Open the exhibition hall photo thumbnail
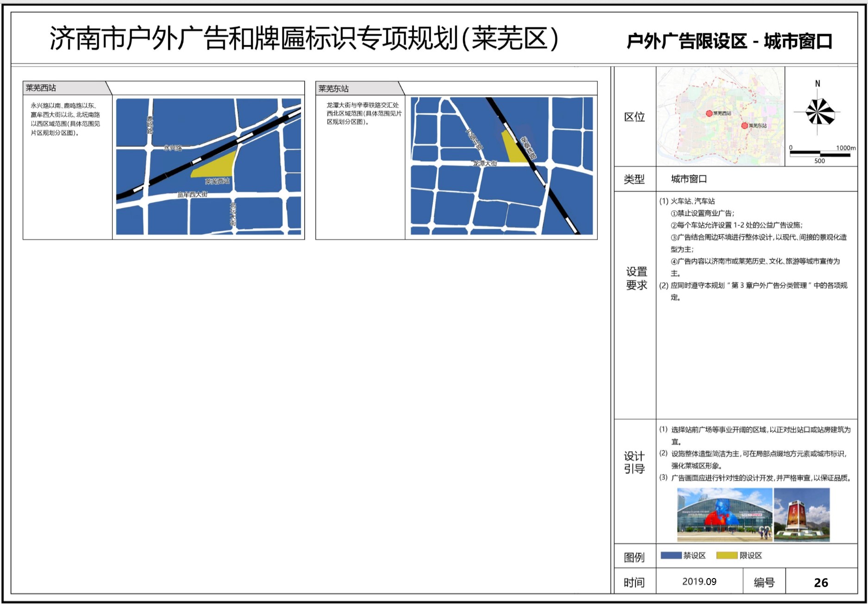 pos(724,515)
